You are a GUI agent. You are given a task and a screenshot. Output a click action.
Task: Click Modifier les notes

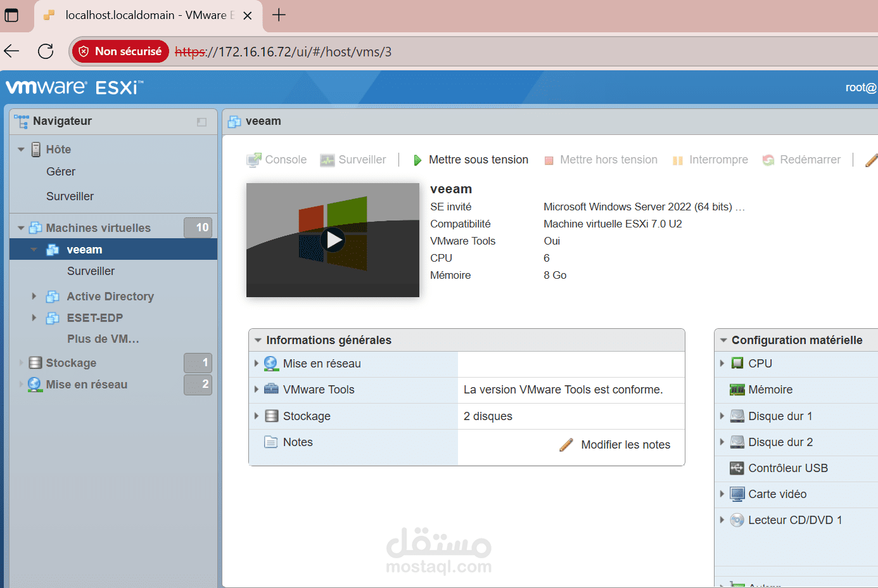(615, 445)
